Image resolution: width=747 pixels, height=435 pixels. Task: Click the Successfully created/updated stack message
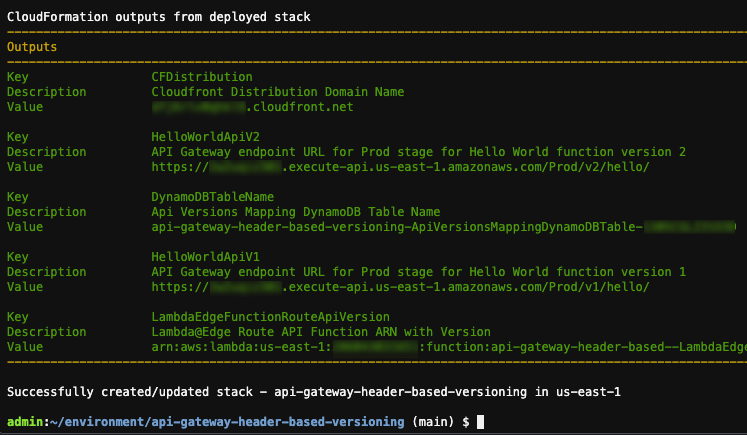pyautogui.click(x=313, y=392)
